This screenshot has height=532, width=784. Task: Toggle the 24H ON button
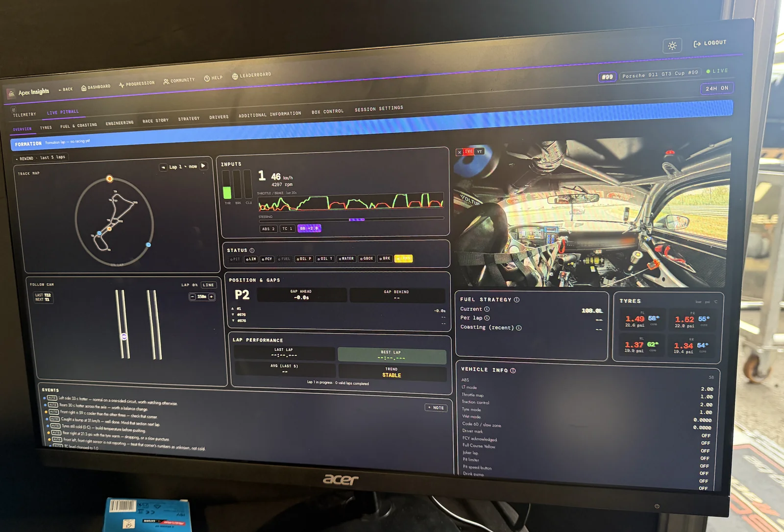[716, 88]
